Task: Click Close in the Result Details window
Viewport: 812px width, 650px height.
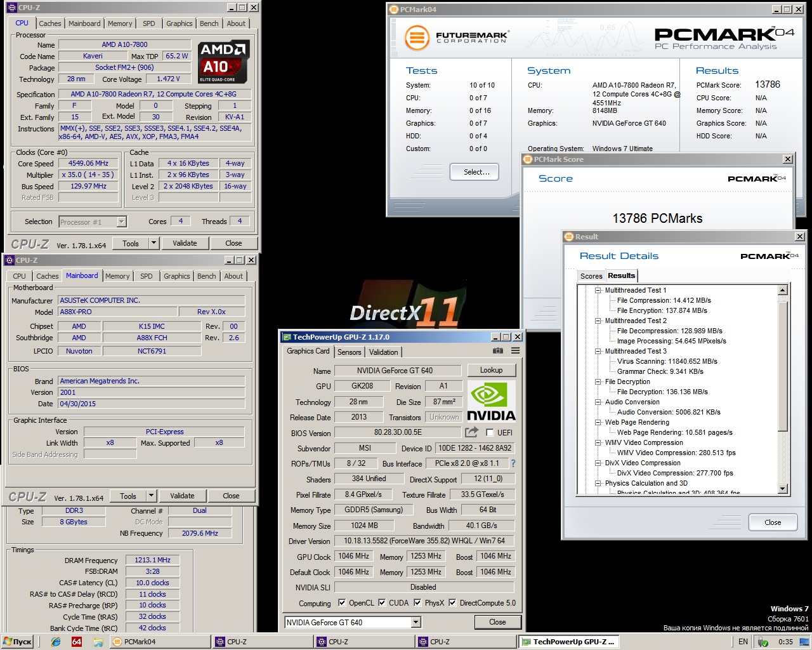Action: 773,522
